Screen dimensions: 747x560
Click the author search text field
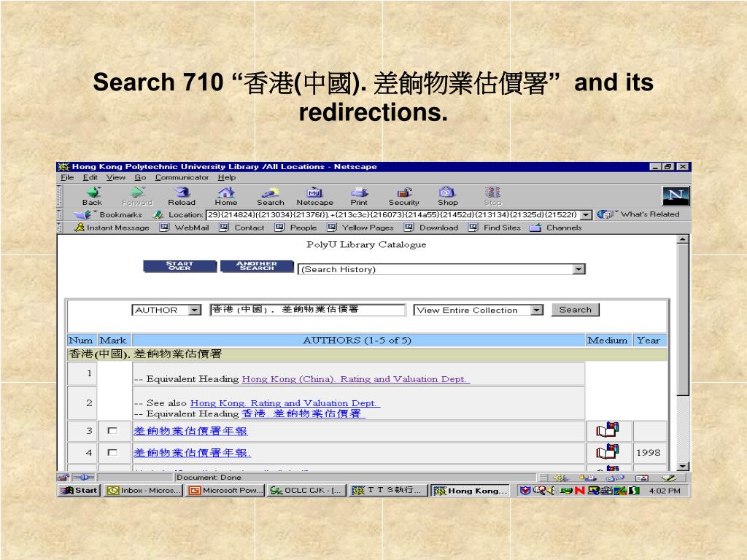[308, 310]
